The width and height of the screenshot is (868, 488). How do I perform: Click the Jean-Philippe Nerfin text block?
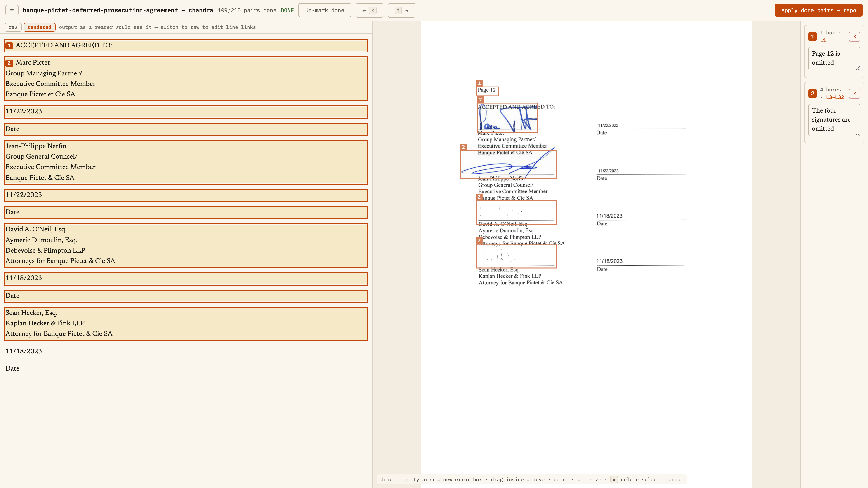pyautogui.click(x=186, y=162)
